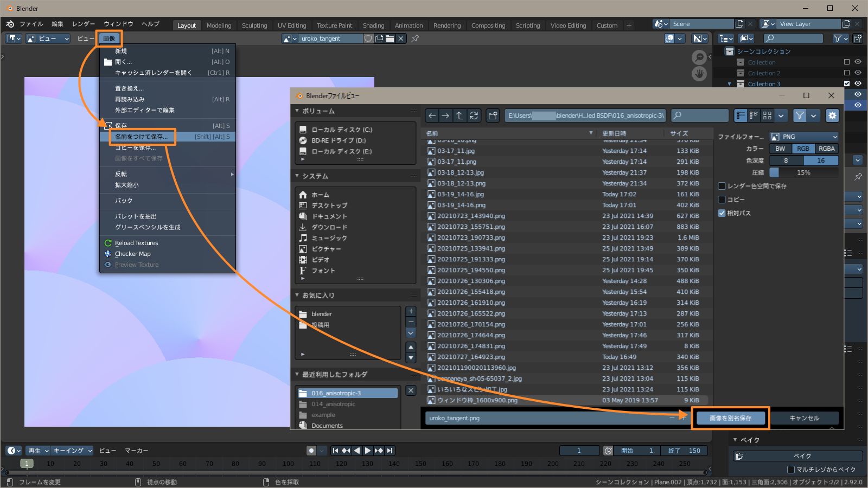Add a new workspace tab with plus

click(x=629, y=25)
